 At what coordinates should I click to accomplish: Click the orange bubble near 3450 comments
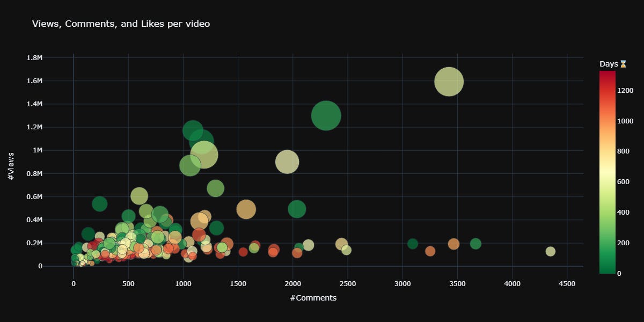453,244
